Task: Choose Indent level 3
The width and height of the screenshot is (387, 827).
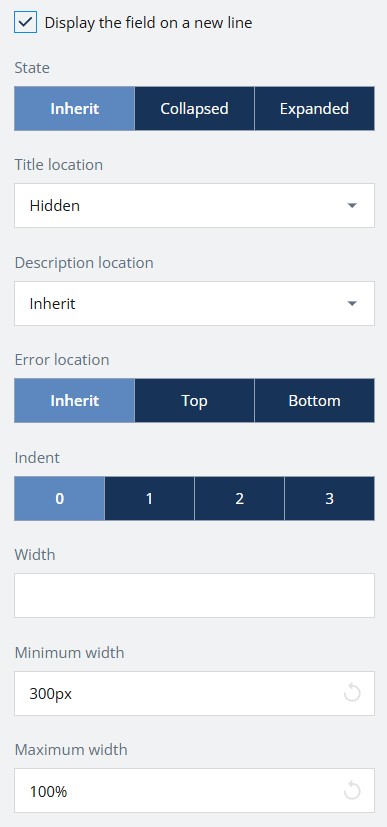Action: click(x=330, y=498)
